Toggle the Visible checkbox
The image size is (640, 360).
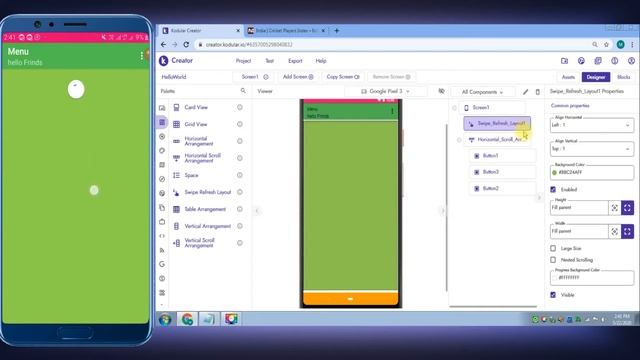pos(553,295)
